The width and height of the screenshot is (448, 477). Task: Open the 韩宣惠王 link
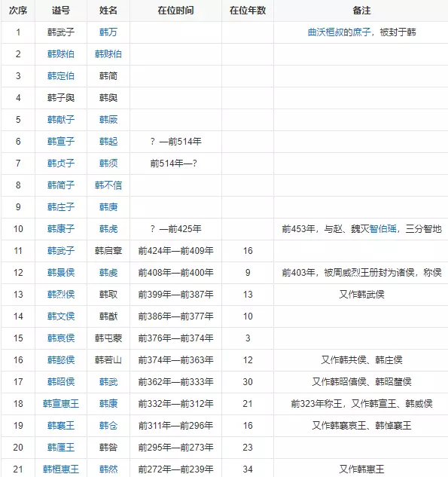tap(61, 404)
